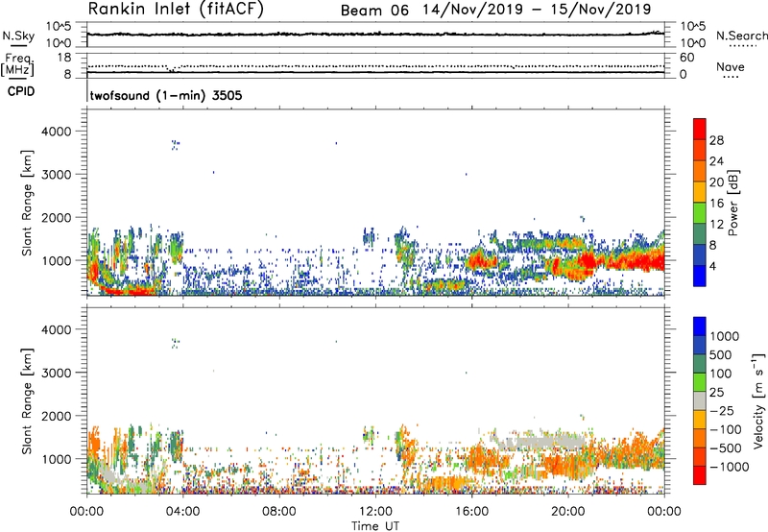Click the "25" value on the velocity colorbar
The height and width of the screenshot is (532, 768).
(716, 392)
